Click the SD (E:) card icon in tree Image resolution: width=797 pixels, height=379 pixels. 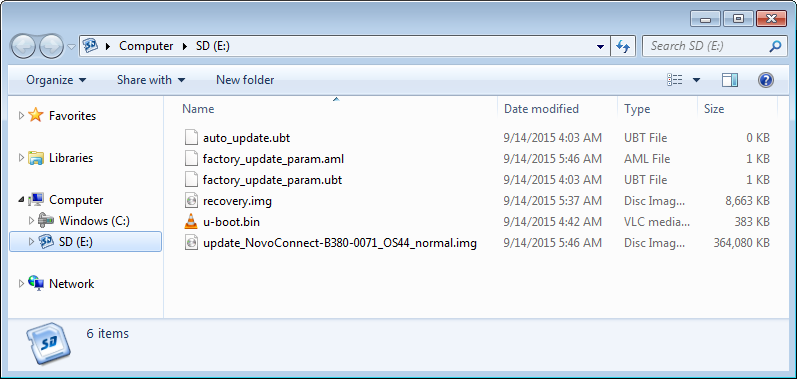[46, 242]
